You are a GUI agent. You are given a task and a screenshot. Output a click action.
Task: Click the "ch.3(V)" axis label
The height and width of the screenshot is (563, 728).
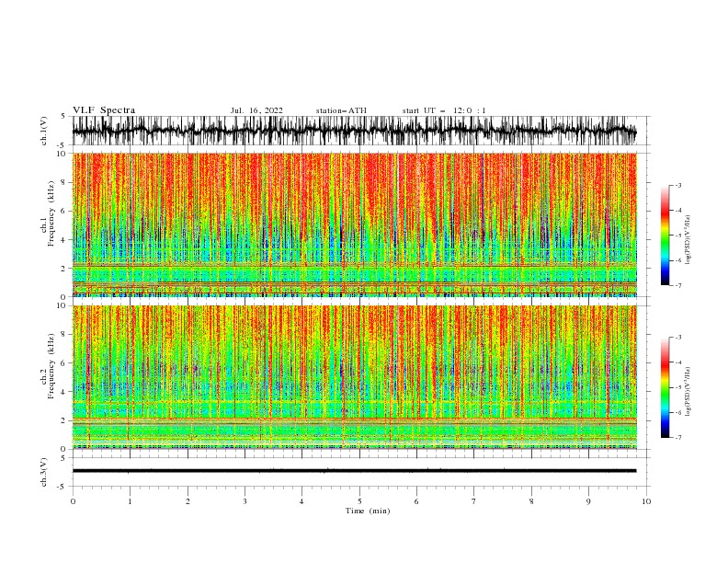44,472
